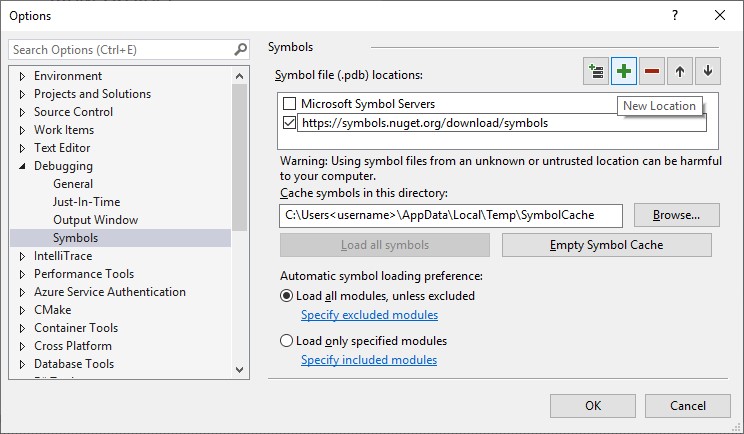This screenshot has width=744, height=434.
Task: Expand the IntelliTrace category arrow
Action: [22, 256]
